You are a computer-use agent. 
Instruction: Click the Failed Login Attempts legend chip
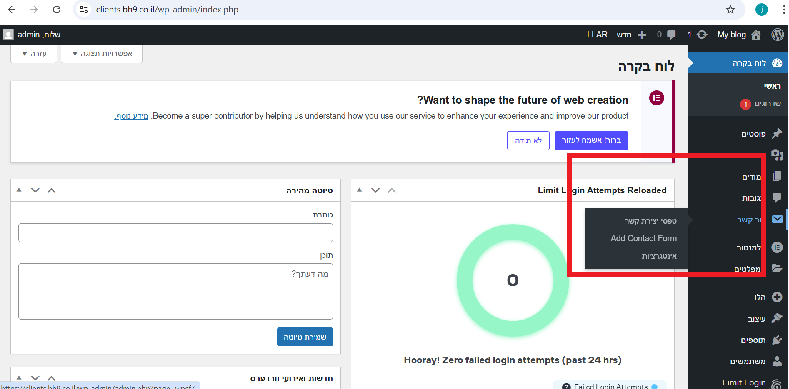[609, 385]
